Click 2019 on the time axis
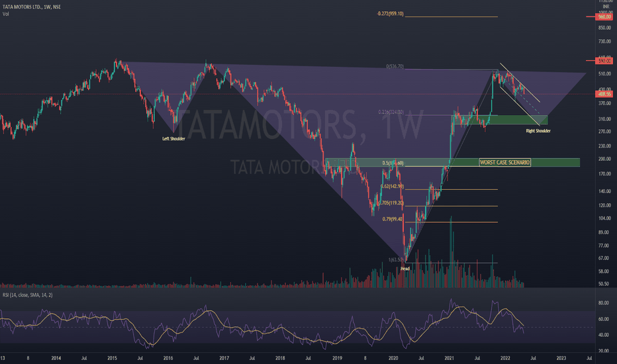The height and width of the screenshot is (364, 617). click(337, 358)
